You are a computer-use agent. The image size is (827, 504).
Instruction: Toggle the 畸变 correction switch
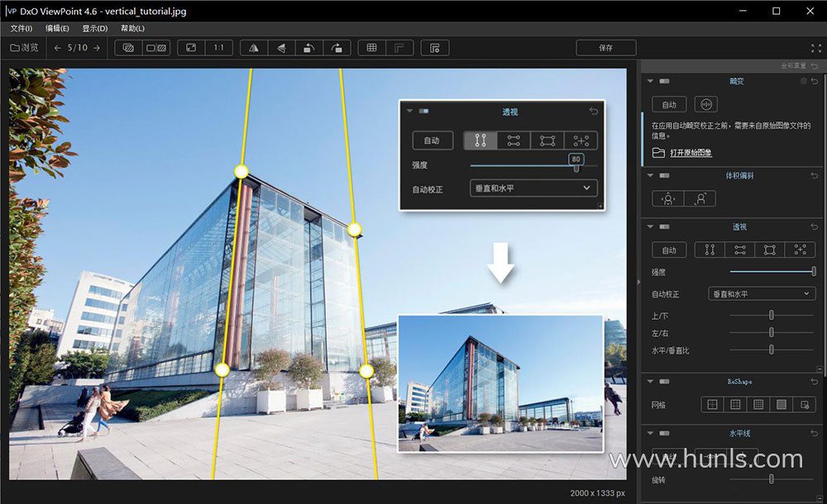665,81
